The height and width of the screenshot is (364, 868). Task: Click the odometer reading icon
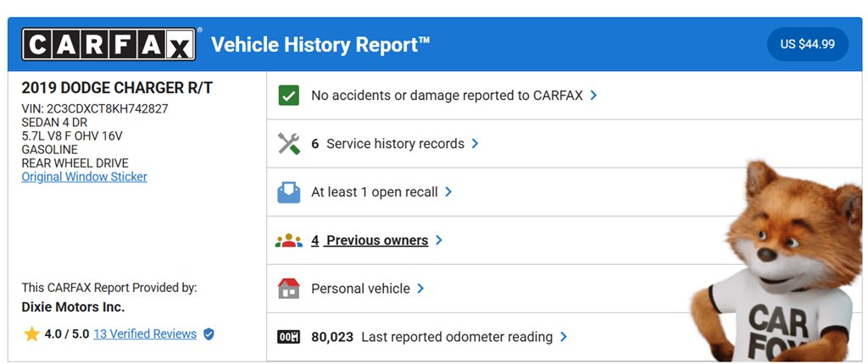(x=288, y=337)
